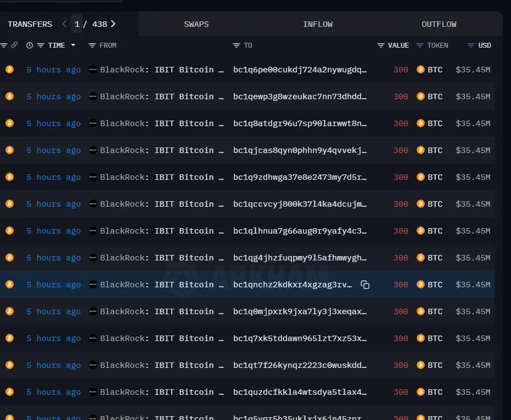Open BlackRock IBIT sender in bc1qewp3g8 row
The width and height of the screenshot is (511, 420).
click(161, 97)
